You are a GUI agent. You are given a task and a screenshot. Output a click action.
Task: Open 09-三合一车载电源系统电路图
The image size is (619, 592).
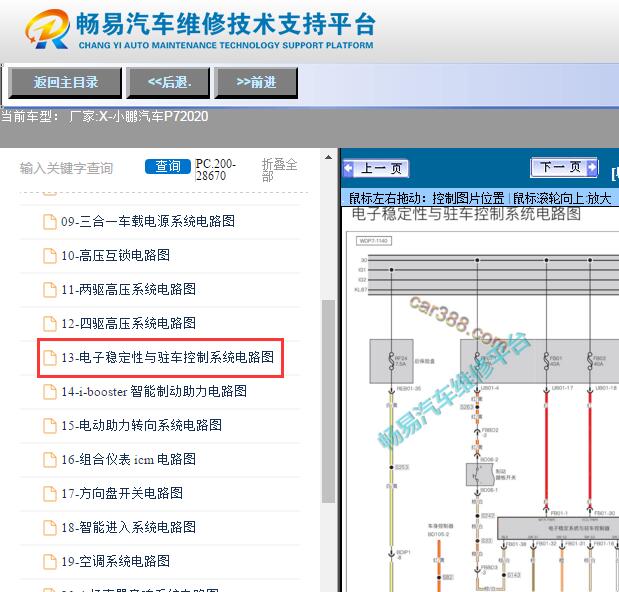tap(148, 221)
